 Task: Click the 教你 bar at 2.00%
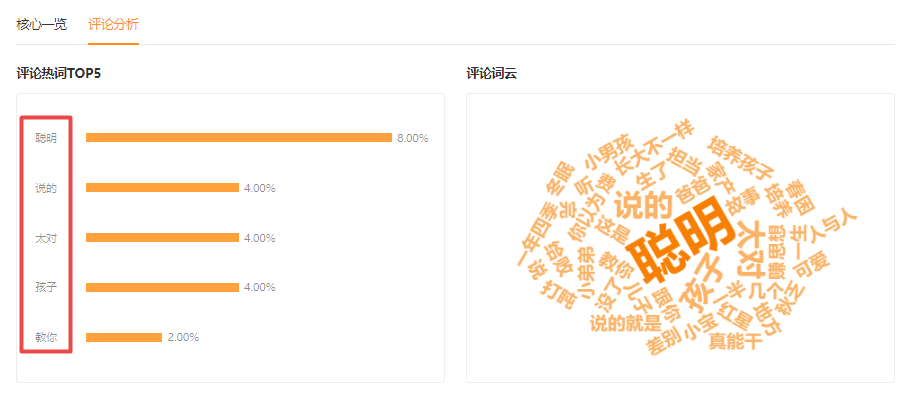tap(124, 337)
